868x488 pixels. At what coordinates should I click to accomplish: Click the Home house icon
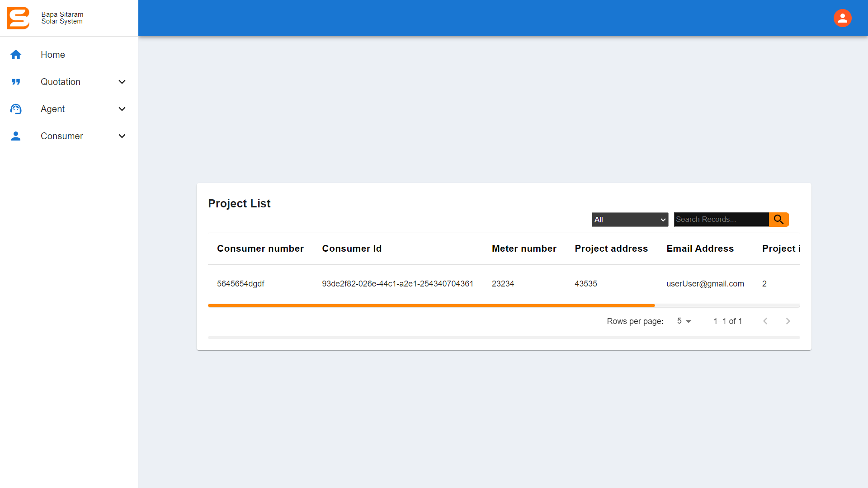pyautogui.click(x=16, y=55)
